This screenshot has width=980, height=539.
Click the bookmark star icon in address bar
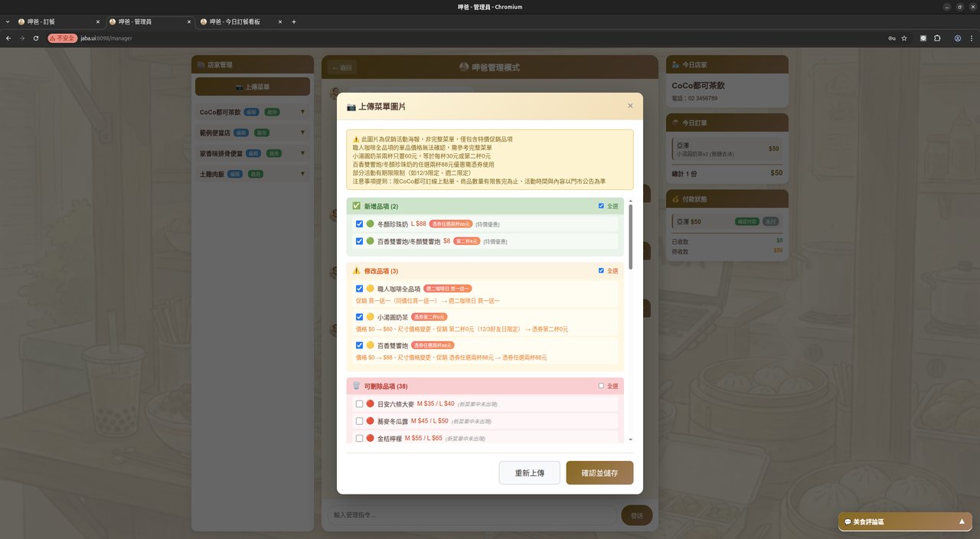[904, 38]
